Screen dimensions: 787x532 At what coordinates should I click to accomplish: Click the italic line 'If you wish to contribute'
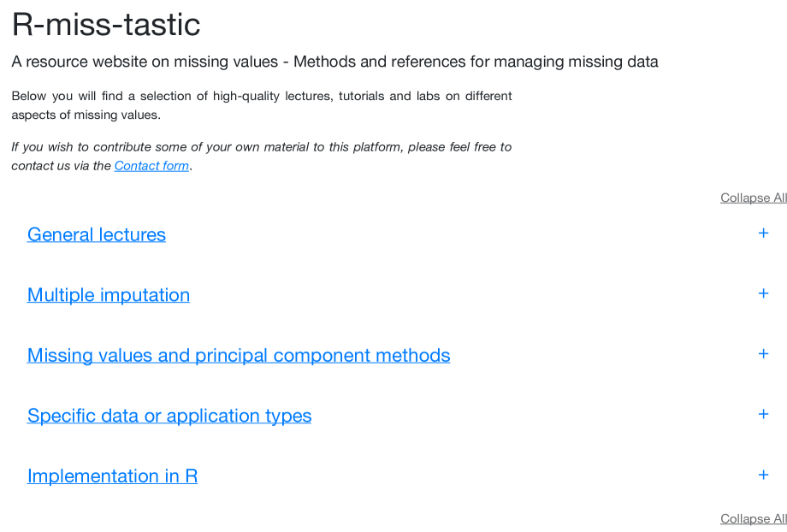click(261, 147)
